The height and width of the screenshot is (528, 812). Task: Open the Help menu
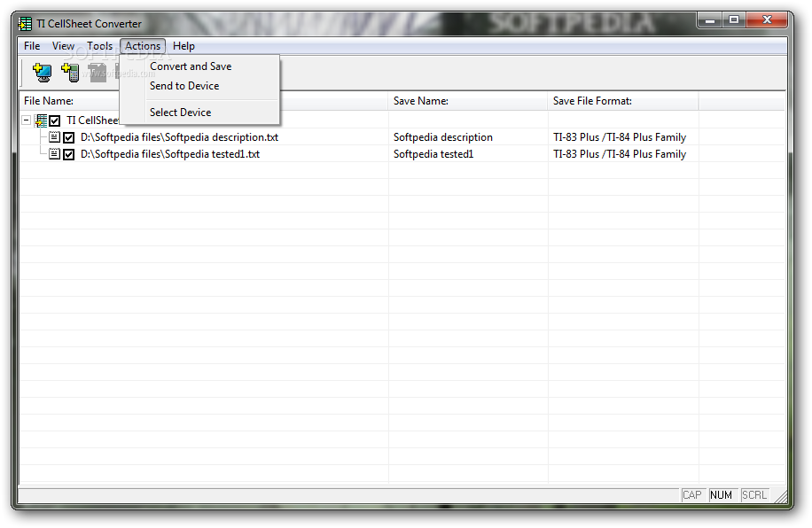coord(183,46)
